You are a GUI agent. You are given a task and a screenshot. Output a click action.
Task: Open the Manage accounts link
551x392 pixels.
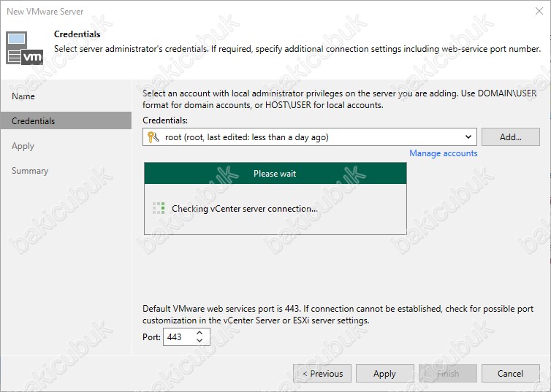coord(443,153)
